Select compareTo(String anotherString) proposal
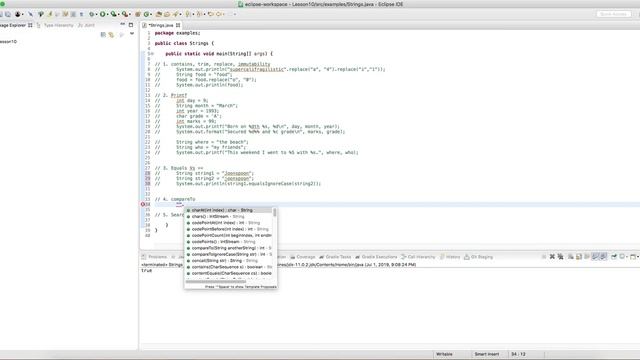640x360 pixels. (229, 248)
